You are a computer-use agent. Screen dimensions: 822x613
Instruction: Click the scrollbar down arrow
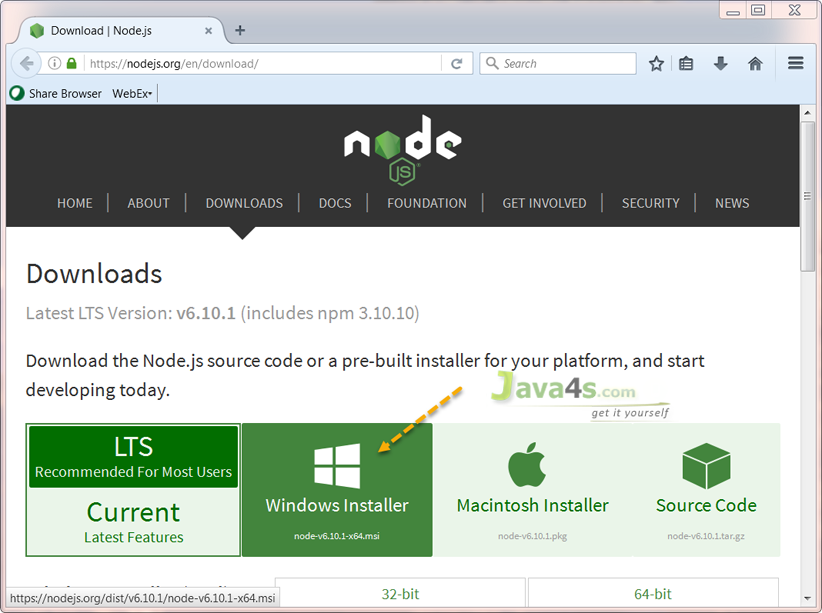[x=807, y=598]
